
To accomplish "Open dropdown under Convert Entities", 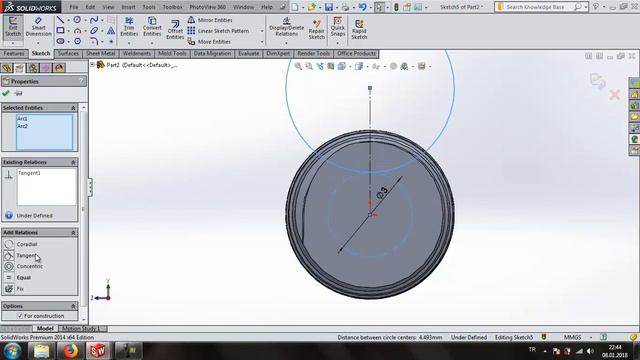I will click(x=152, y=43).
